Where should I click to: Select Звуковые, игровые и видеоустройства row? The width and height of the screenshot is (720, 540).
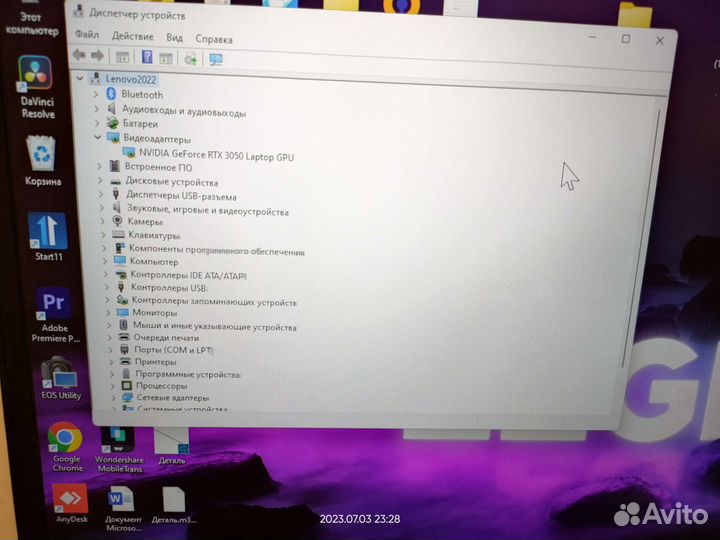point(208,210)
